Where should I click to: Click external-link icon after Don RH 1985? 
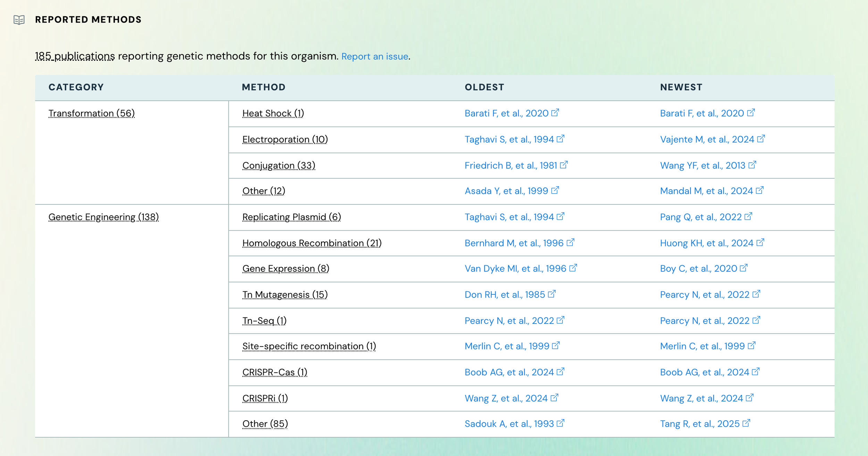(552, 294)
